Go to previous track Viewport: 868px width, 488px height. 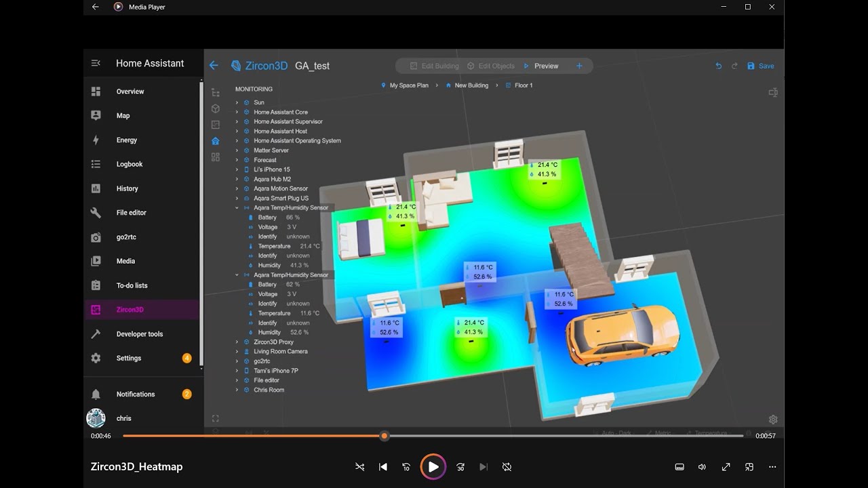click(383, 466)
